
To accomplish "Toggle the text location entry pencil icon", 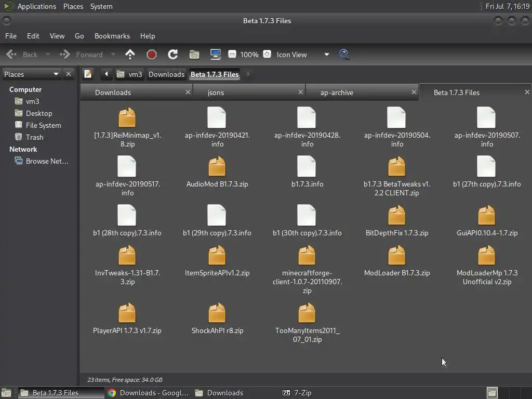I will pos(88,74).
